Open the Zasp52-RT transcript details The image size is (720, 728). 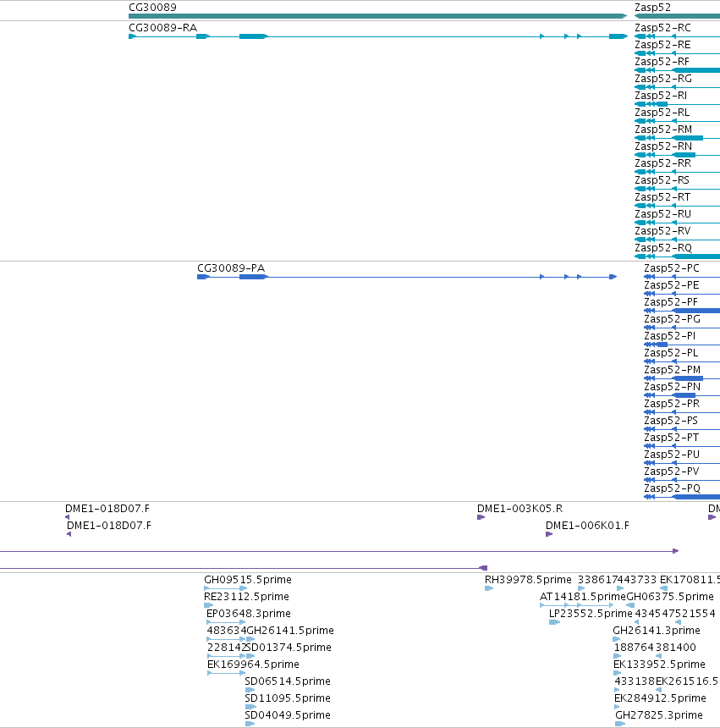662,197
